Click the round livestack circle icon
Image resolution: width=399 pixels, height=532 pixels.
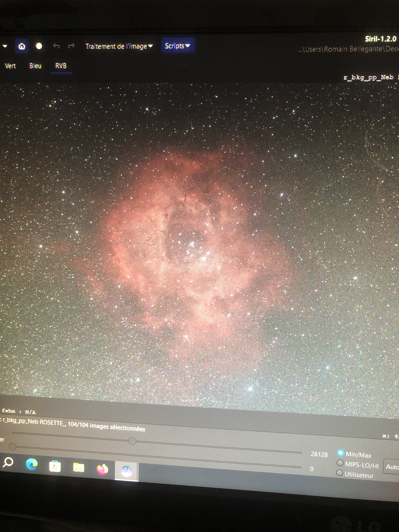point(39,46)
